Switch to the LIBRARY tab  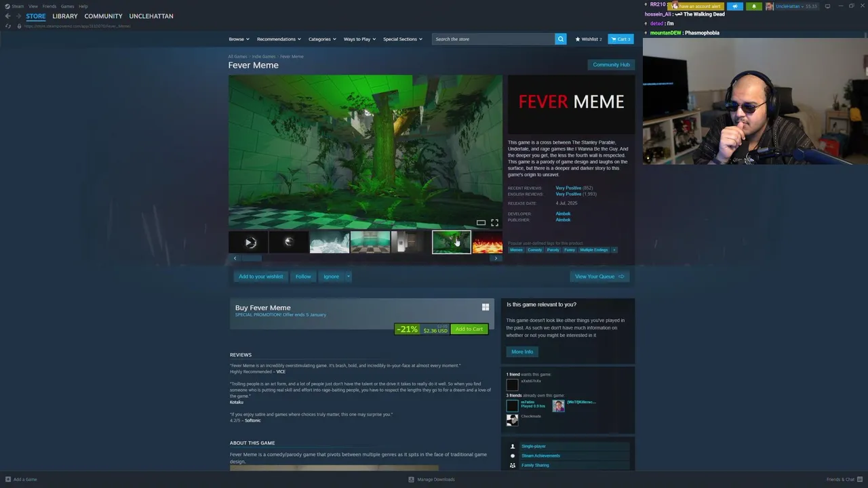coord(65,16)
